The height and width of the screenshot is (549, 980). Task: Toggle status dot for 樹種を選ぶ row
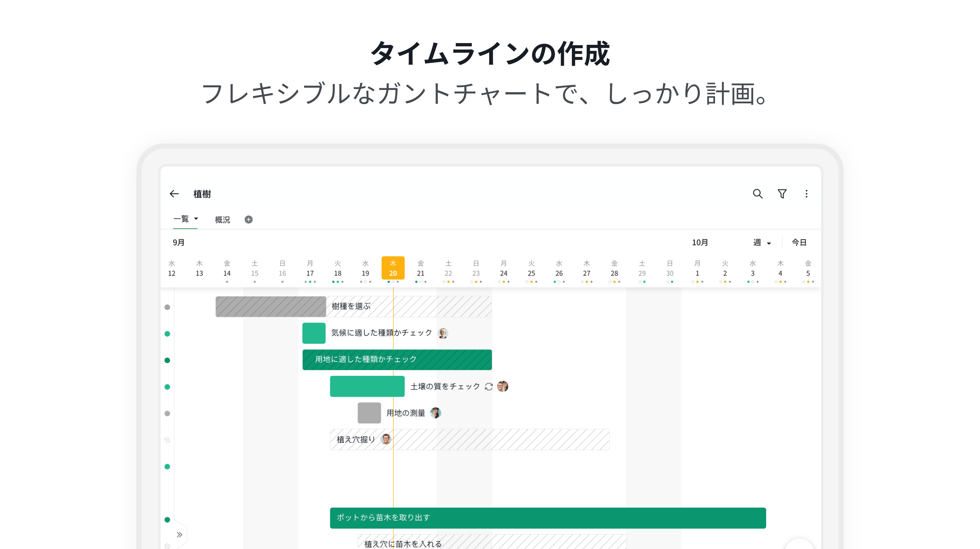[x=167, y=307]
